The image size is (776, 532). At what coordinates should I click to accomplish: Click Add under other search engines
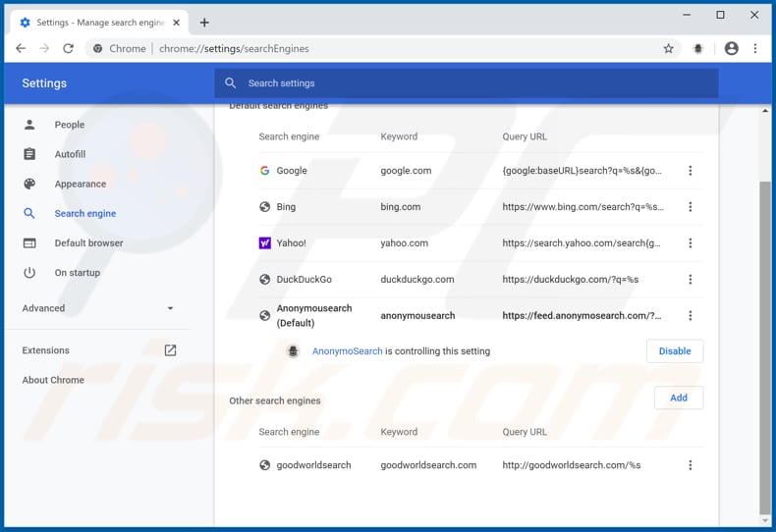coord(678,398)
